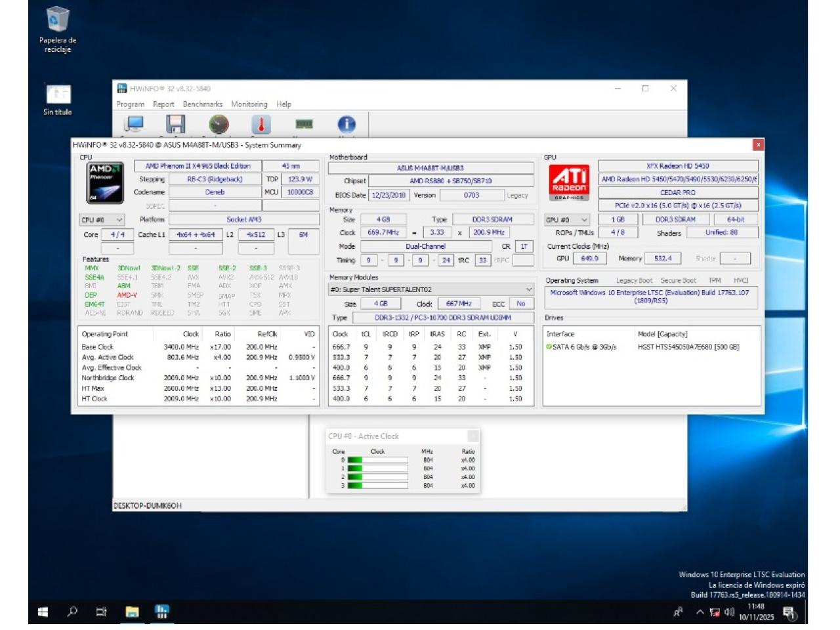Click the ATI Radeon graphics logo
This screenshot has width=840, height=630.
tap(569, 181)
